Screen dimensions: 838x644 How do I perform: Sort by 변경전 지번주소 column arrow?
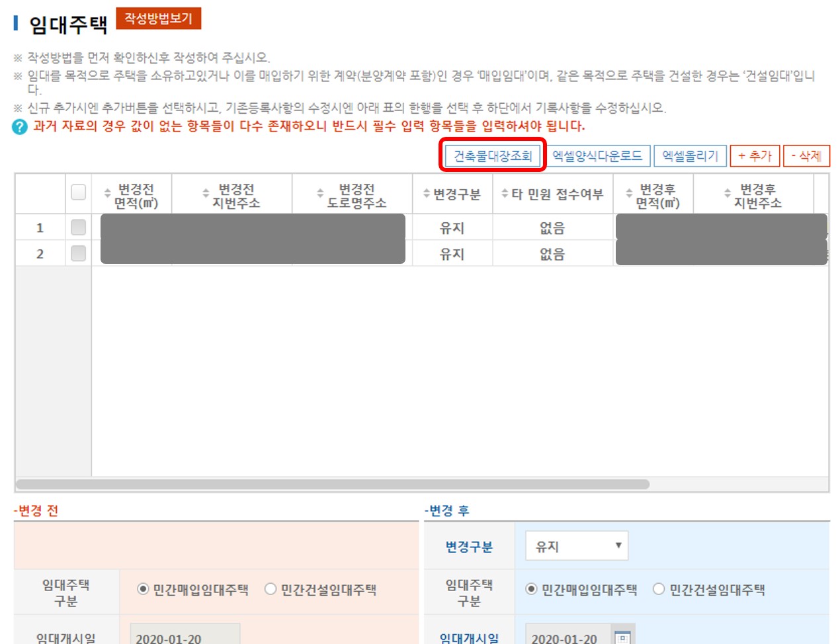pos(206,194)
